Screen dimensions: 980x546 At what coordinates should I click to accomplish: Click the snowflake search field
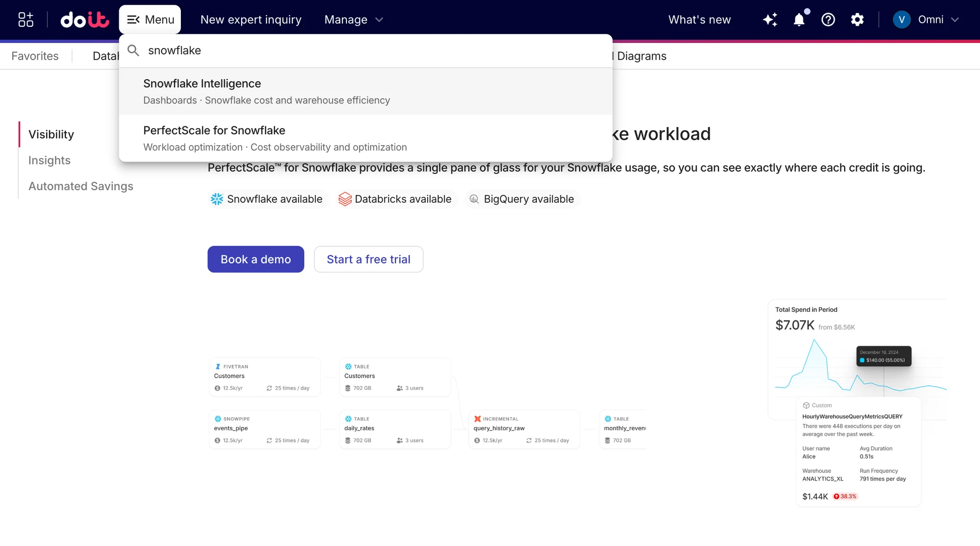(x=366, y=51)
